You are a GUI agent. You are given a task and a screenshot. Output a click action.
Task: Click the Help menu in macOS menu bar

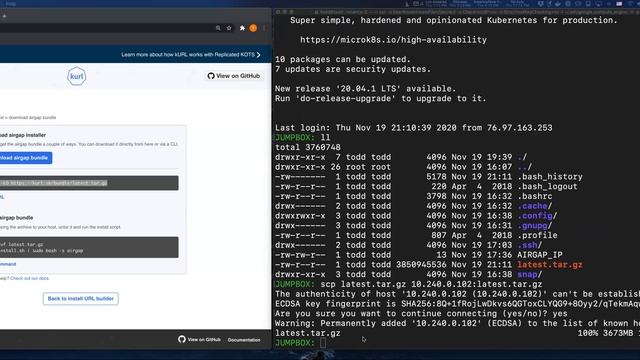(x=11, y=4)
